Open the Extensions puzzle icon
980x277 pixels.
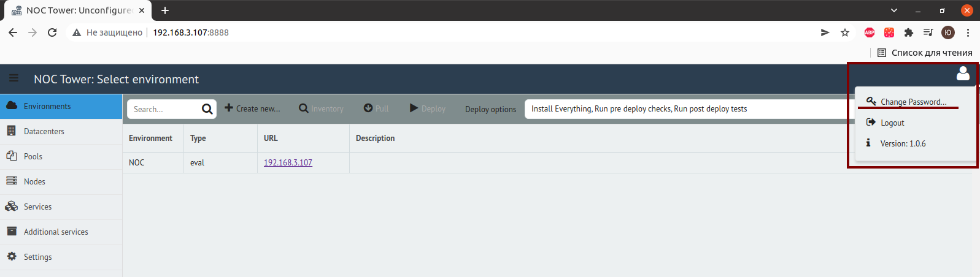pyautogui.click(x=909, y=32)
